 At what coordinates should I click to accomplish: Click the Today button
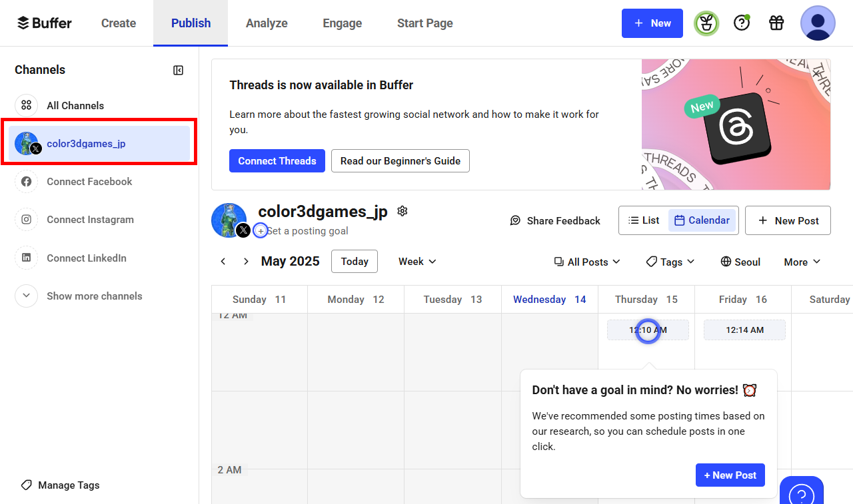[x=355, y=262]
